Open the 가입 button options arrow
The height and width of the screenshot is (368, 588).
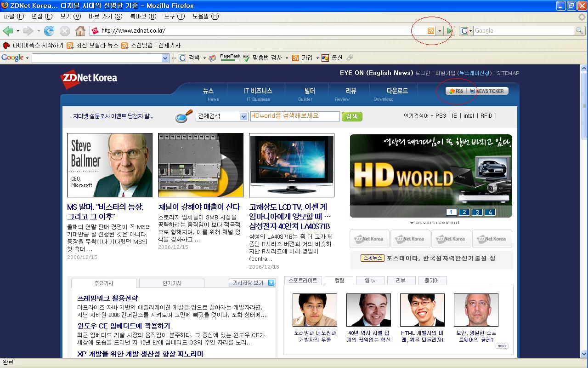(x=317, y=58)
